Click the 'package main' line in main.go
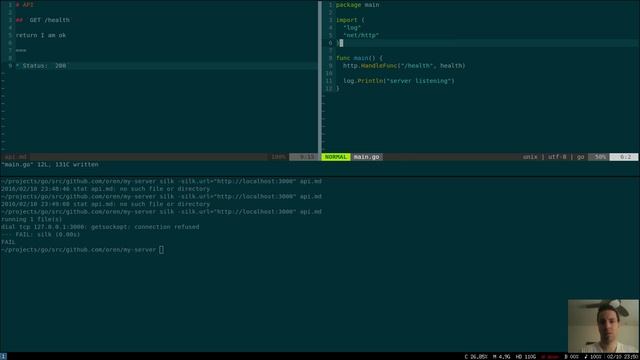This screenshot has height=360, width=640. coord(358,5)
